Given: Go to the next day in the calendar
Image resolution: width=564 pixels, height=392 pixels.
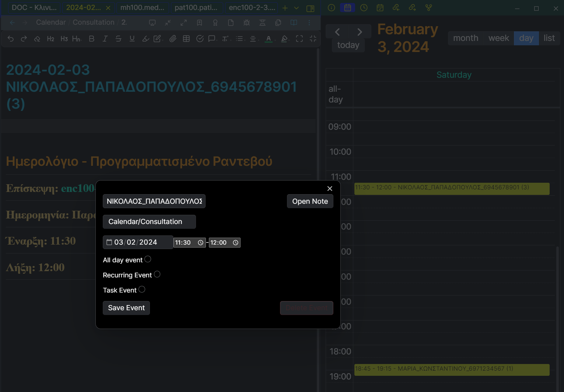Looking at the screenshot, I should click(x=360, y=32).
